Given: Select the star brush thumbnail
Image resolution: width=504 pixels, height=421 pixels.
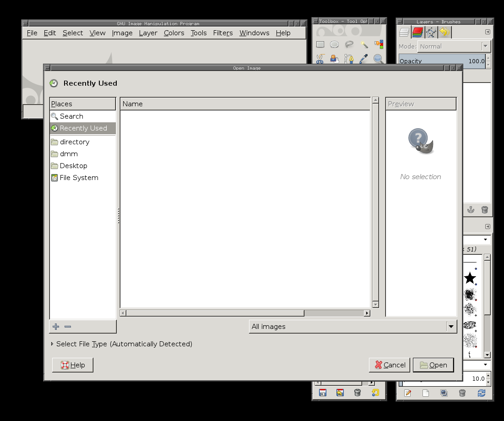Looking at the screenshot, I should 470,278.
